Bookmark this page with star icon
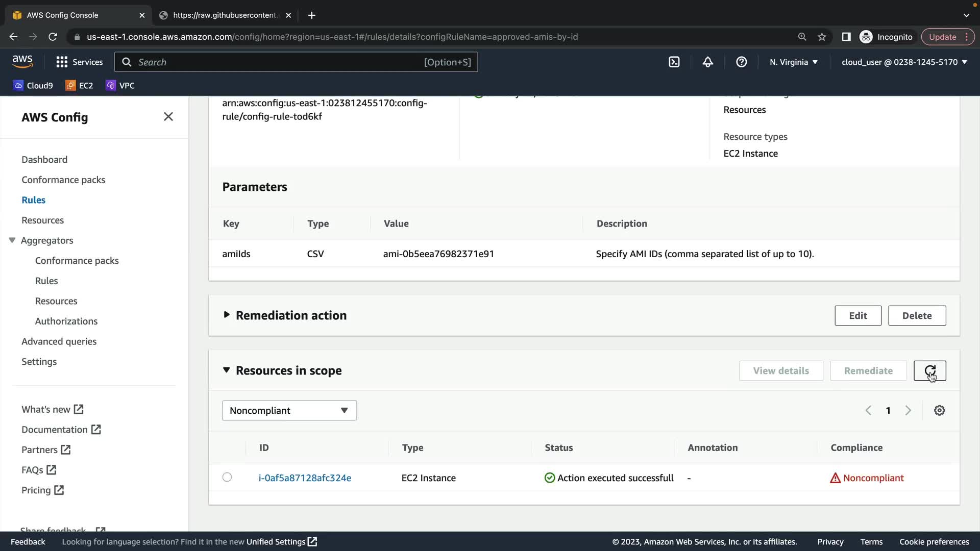 click(822, 37)
